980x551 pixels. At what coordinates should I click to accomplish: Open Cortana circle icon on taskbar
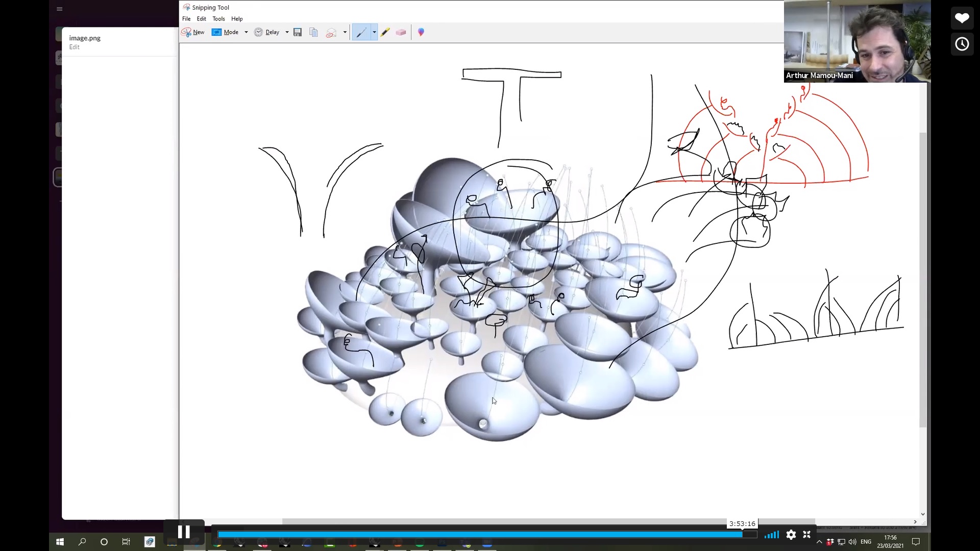coord(104,542)
